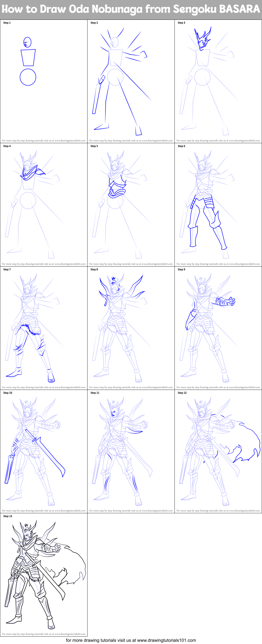
Task: Click the Step 4 panel's 'For more step by step' caption
Action: (44, 264)
